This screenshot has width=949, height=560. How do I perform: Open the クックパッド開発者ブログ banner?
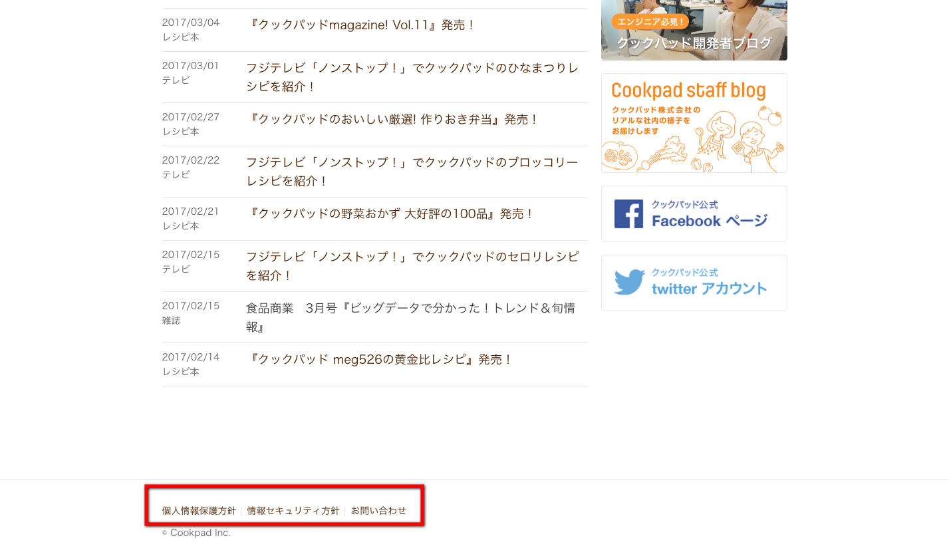point(694,30)
